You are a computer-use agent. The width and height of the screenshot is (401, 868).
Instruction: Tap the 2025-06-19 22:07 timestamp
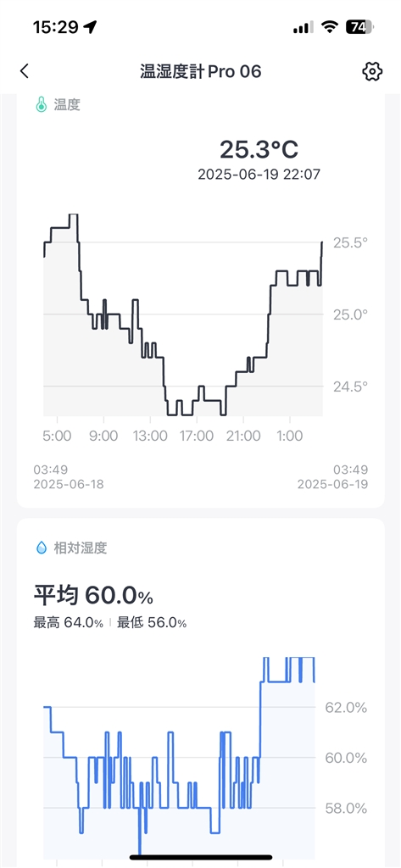coord(259,175)
